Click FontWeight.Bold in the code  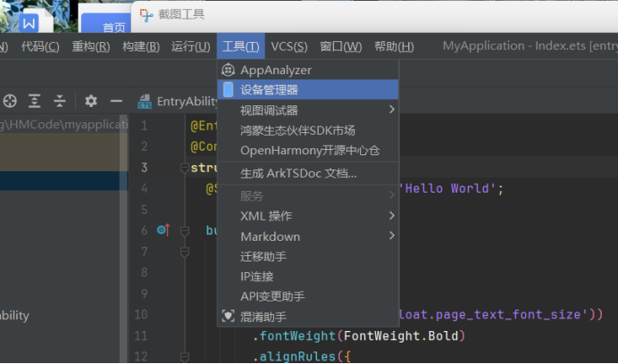(401, 335)
